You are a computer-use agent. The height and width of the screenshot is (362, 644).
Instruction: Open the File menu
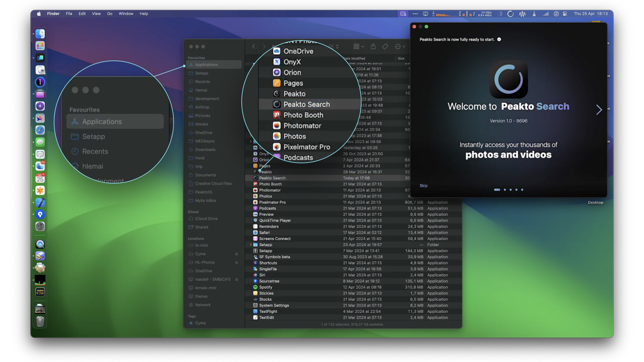click(69, 14)
